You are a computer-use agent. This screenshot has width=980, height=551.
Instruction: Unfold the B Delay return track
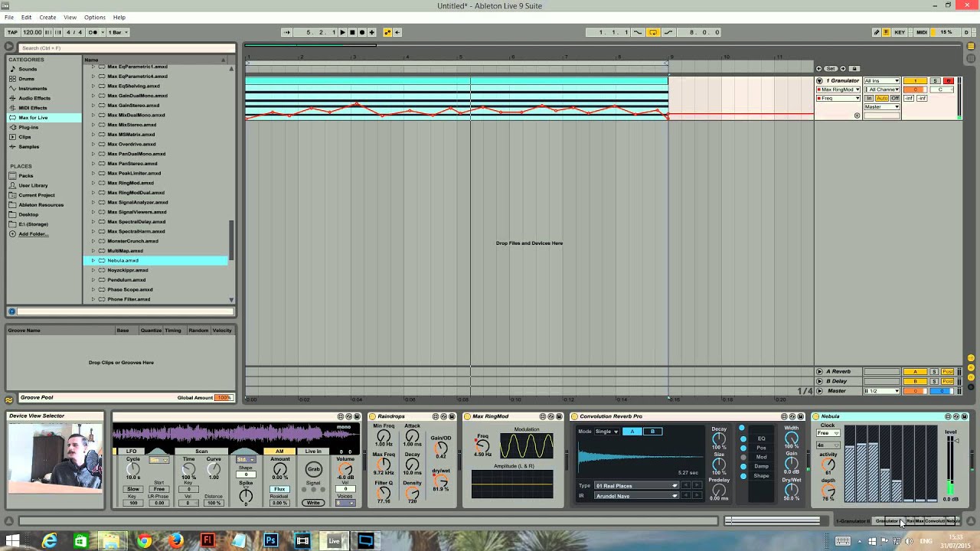(819, 381)
